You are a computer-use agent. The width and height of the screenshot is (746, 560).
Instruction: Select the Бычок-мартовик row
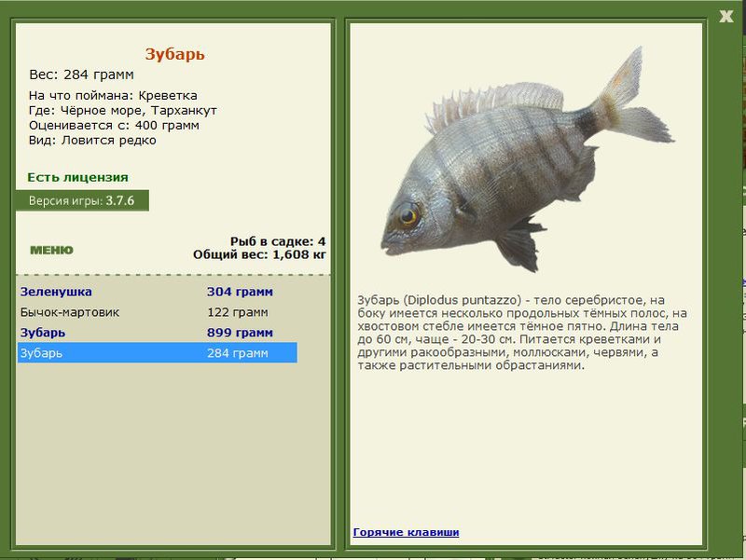tap(158, 312)
